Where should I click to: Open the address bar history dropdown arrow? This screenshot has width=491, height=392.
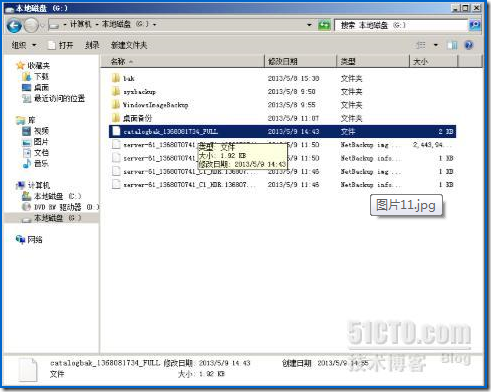pos(309,25)
